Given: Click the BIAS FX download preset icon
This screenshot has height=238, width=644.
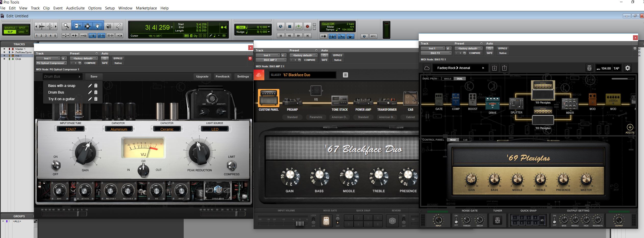Looking at the screenshot, I should pos(494,68).
